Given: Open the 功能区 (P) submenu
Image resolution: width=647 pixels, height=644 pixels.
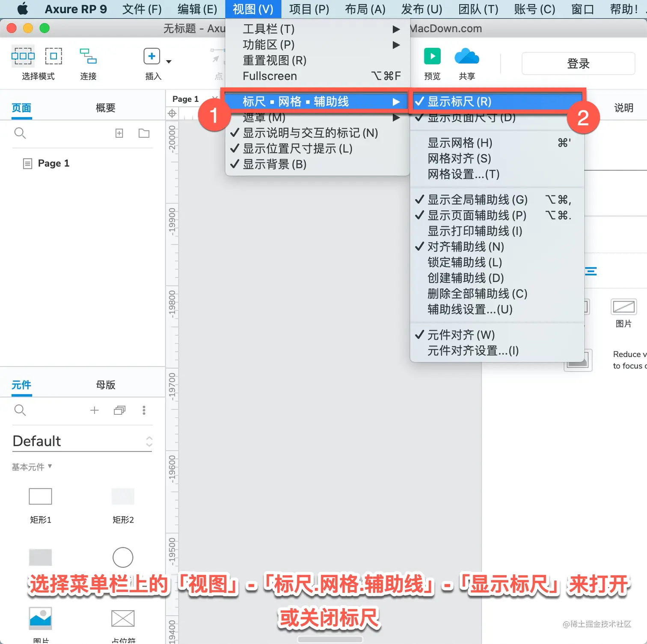Looking at the screenshot, I should tap(318, 45).
